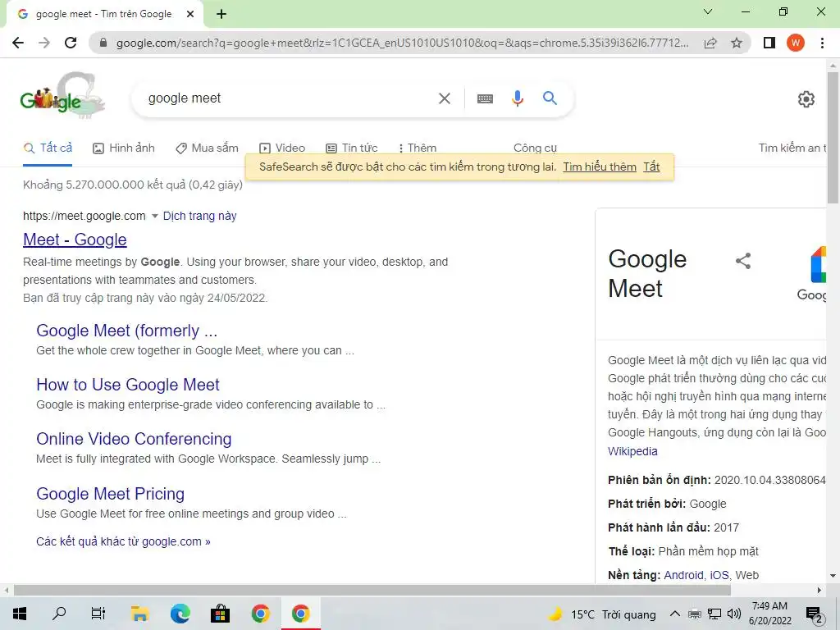Reload the Google search page

point(71,43)
